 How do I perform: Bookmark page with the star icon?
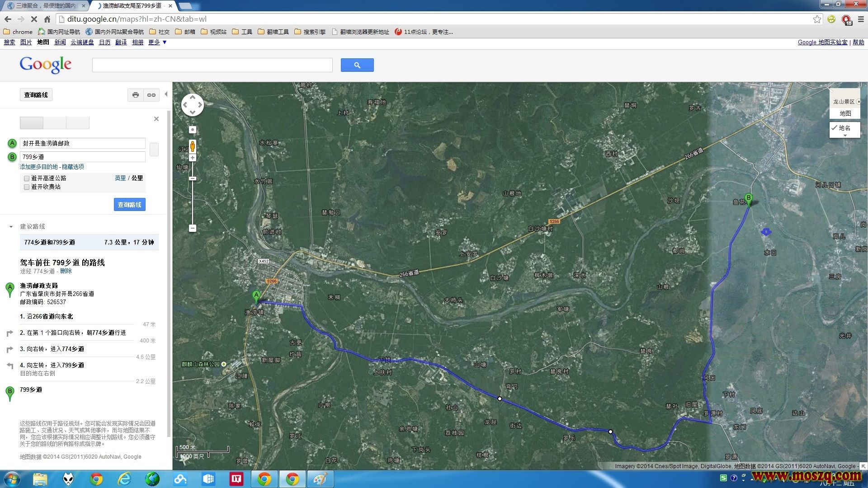(817, 19)
